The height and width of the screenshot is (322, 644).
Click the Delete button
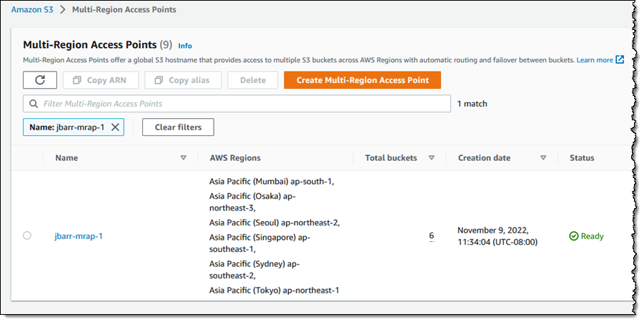tap(253, 80)
